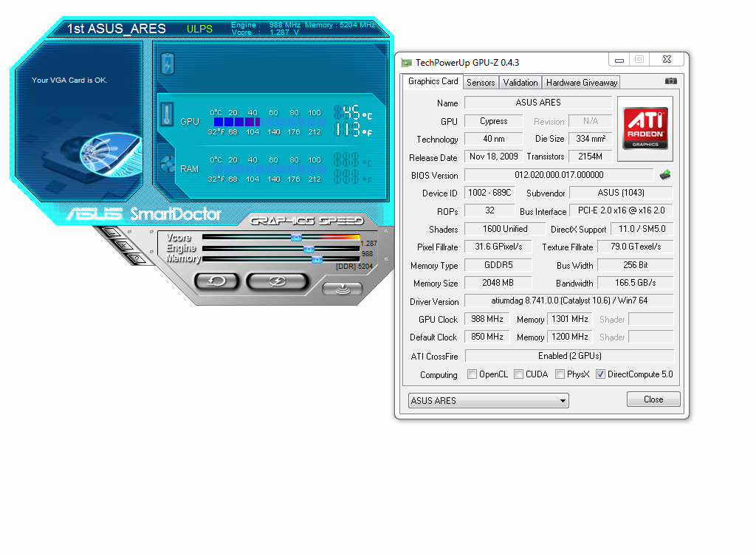Click the ULPS indicator in SmartDoctor title bar
The width and height of the screenshot is (756, 556).
click(199, 28)
